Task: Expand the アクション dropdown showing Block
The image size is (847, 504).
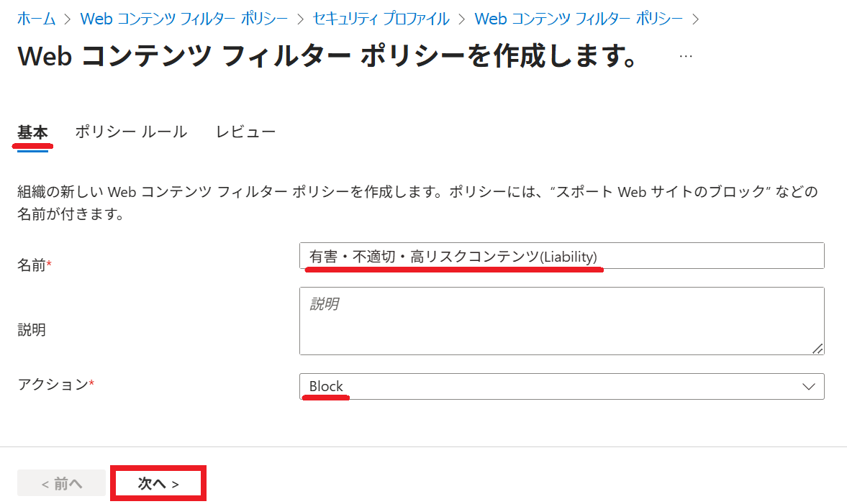Action: pyautogui.click(x=562, y=386)
